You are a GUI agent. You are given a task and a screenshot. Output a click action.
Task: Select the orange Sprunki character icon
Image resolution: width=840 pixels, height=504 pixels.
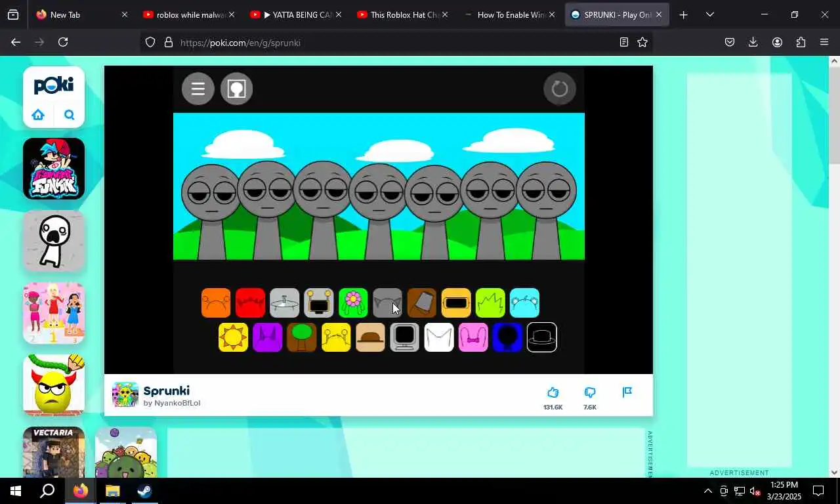pyautogui.click(x=216, y=303)
